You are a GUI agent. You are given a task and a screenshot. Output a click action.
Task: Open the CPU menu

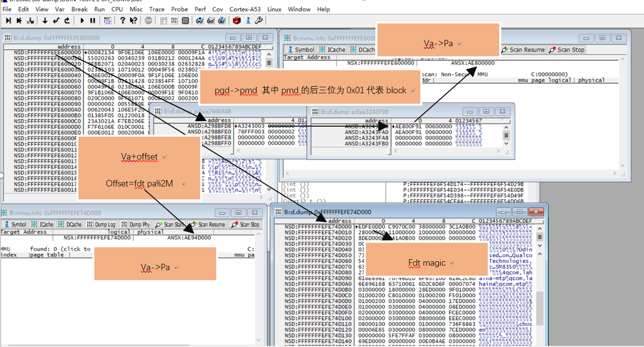point(117,9)
